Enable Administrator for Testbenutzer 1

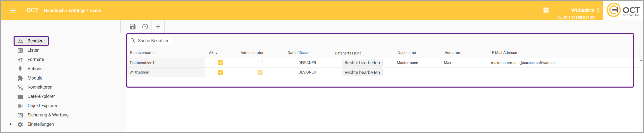[260, 63]
